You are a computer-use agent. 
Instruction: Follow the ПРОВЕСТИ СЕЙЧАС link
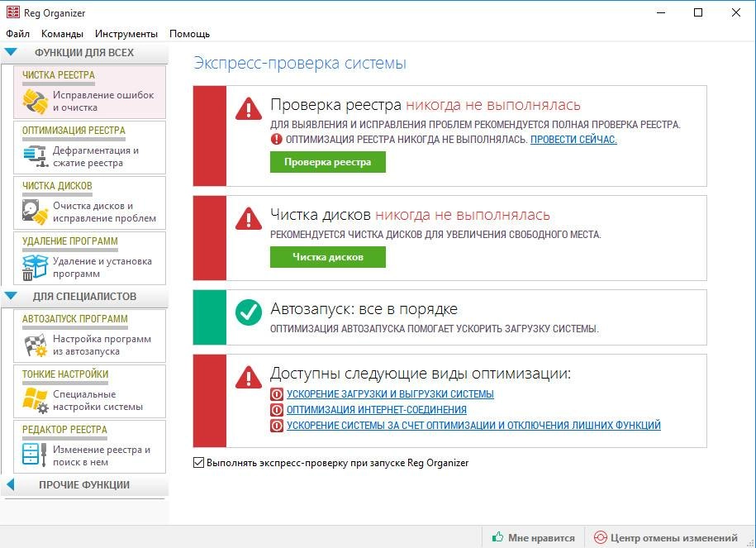[x=573, y=140]
